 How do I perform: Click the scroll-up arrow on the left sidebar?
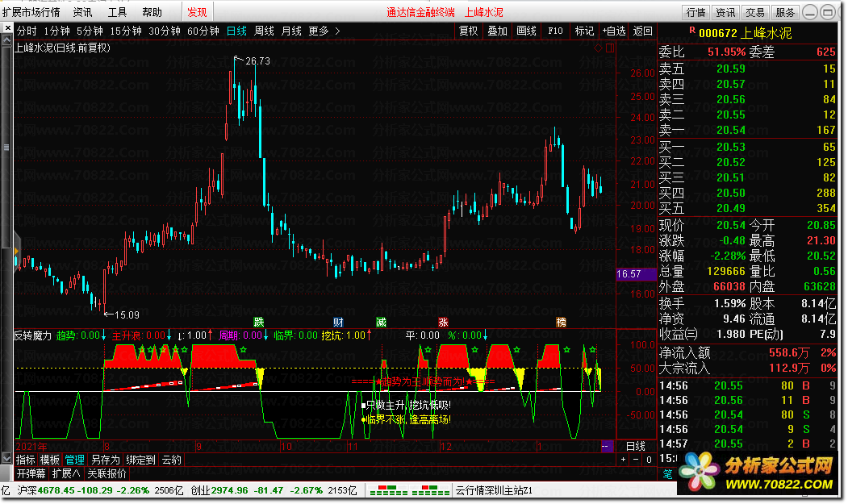7,40
